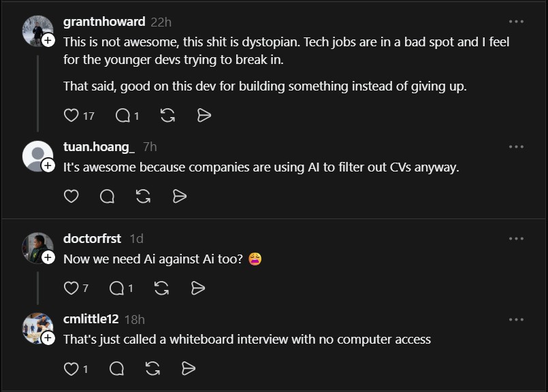Screen dimensions: 548x392
Task: Reply to cmlittle12's comment
Action: (116, 369)
